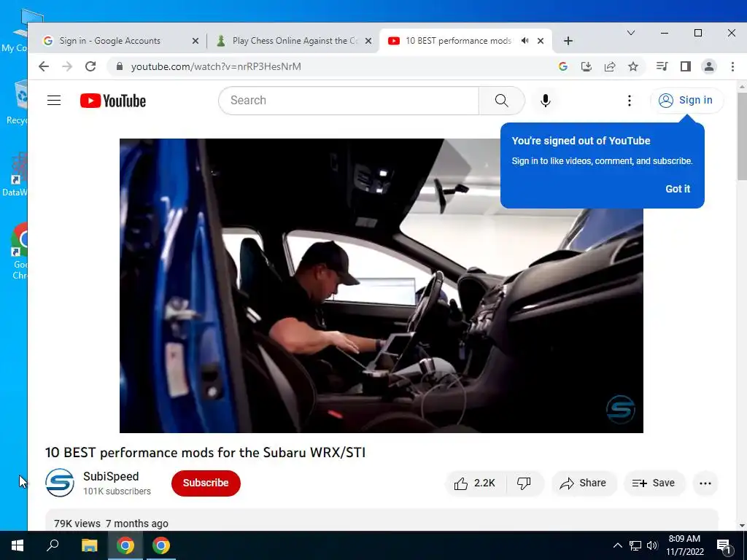Image resolution: width=747 pixels, height=560 pixels.
Task: Open the SubiSpeed channel name link
Action: tap(111, 476)
